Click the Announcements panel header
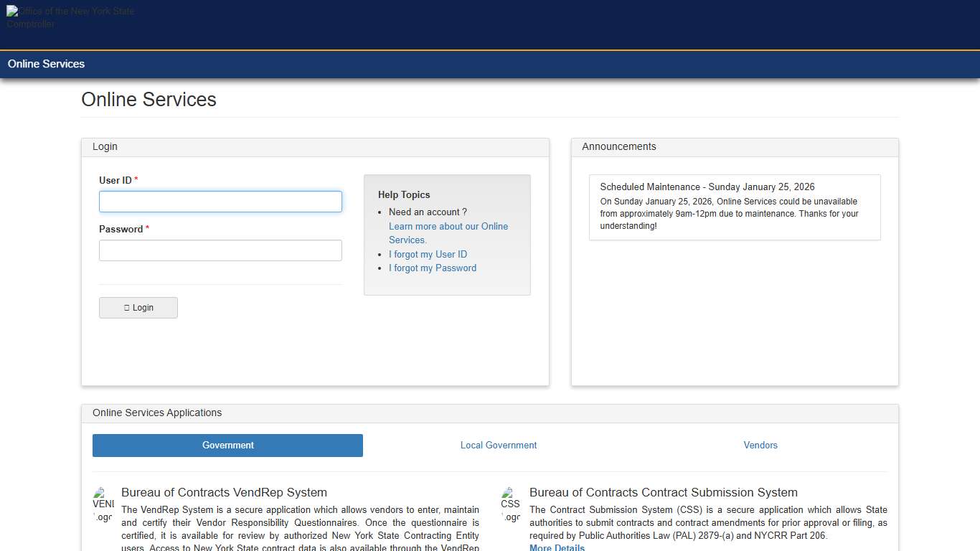The height and width of the screenshot is (551, 980). (618, 146)
